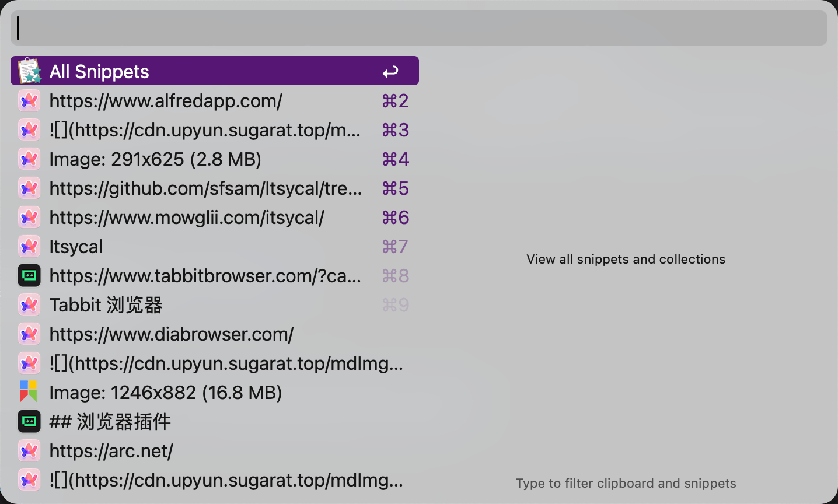This screenshot has width=838, height=504.
Task: Select the Image: 291x625 (2.8 MB) text
Action: point(155,159)
